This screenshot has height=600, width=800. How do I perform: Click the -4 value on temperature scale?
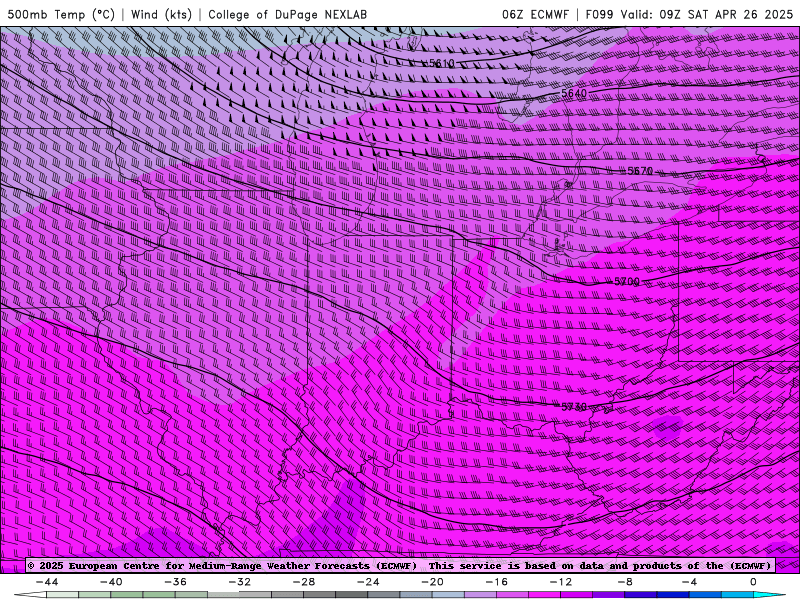[690, 582]
